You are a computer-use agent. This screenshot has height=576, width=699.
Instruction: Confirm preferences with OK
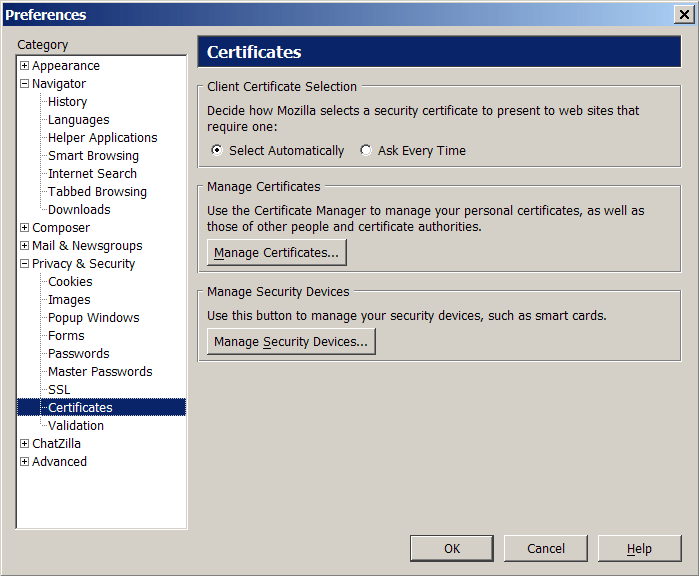pos(452,548)
